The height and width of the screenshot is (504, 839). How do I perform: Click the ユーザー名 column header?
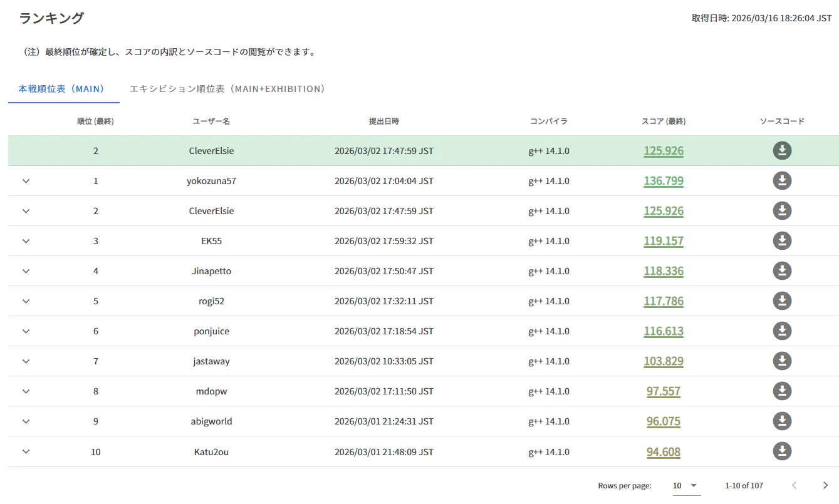pyautogui.click(x=211, y=121)
